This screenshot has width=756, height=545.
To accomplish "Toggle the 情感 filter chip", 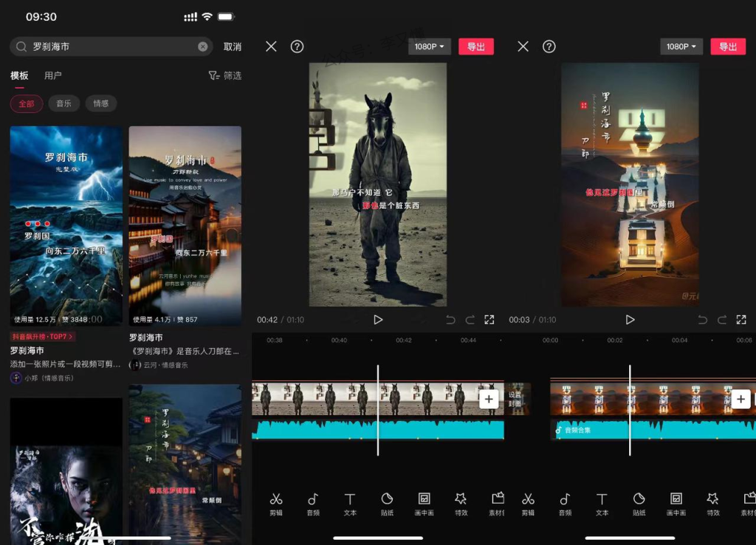I will click(101, 103).
